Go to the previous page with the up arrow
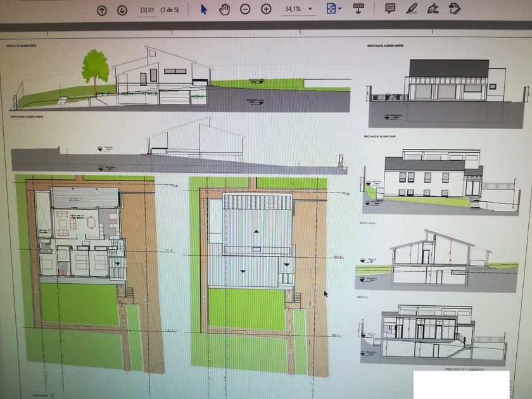The width and height of the screenshot is (532, 399). pos(102,11)
